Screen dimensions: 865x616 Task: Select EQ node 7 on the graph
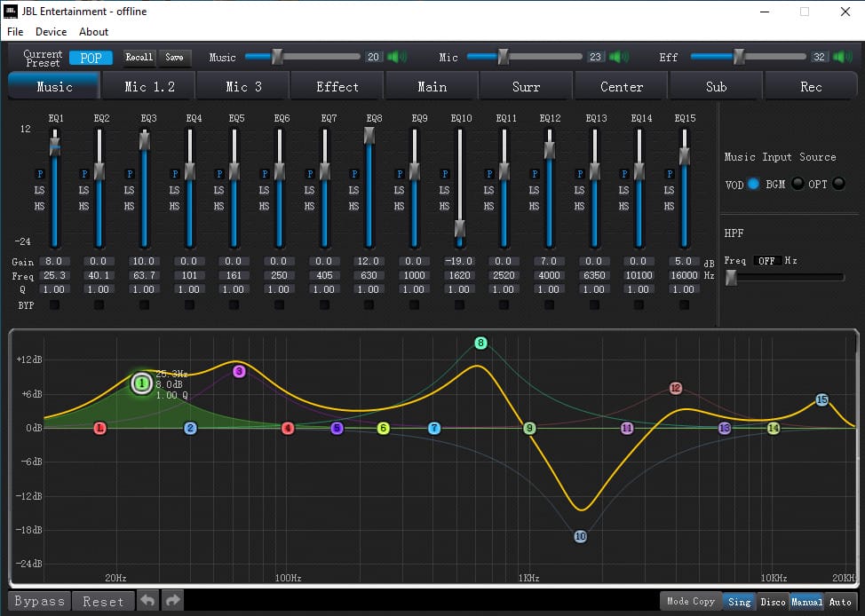(x=434, y=428)
